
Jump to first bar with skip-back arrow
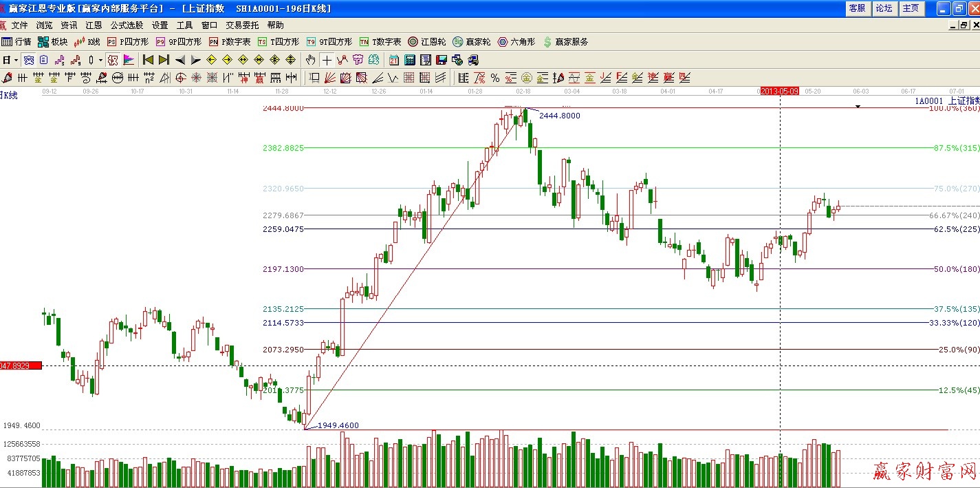click(x=148, y=60)
